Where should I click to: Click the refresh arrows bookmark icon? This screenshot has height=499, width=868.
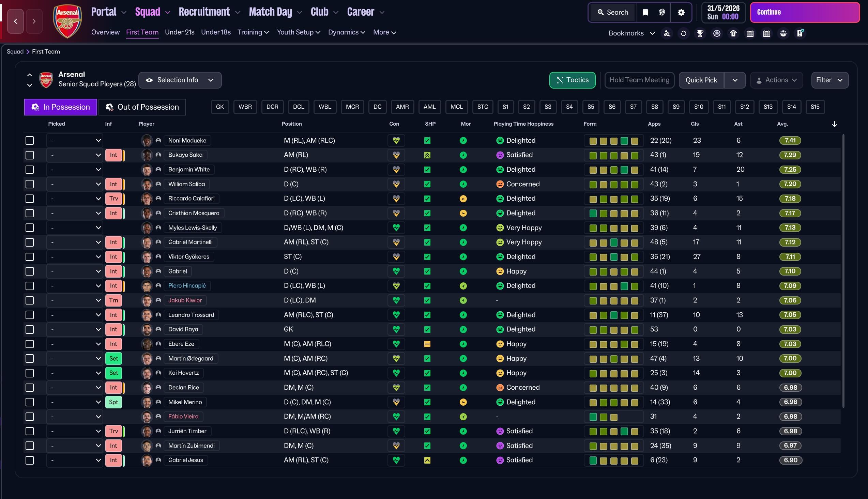(683, 33)
